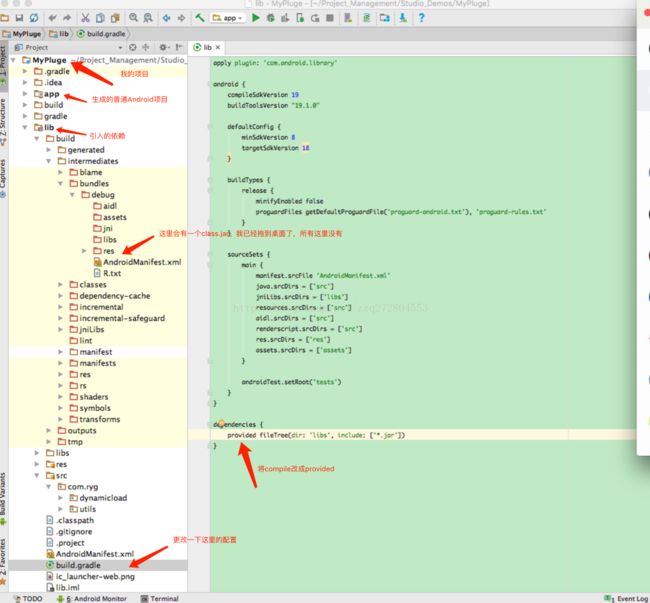Open the Captures side tab
This screenshot has width=650, height=603.
(x=3, y=178)
